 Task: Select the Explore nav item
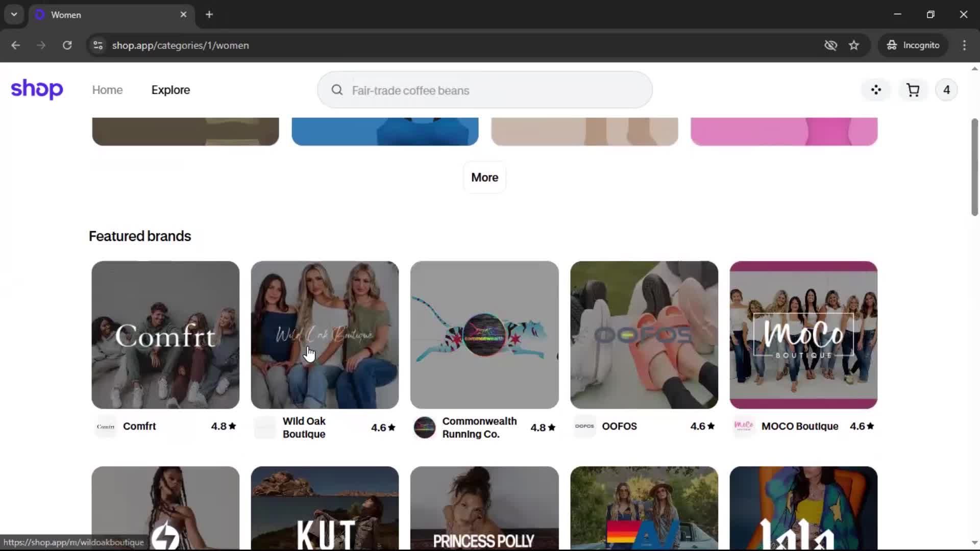170,90
